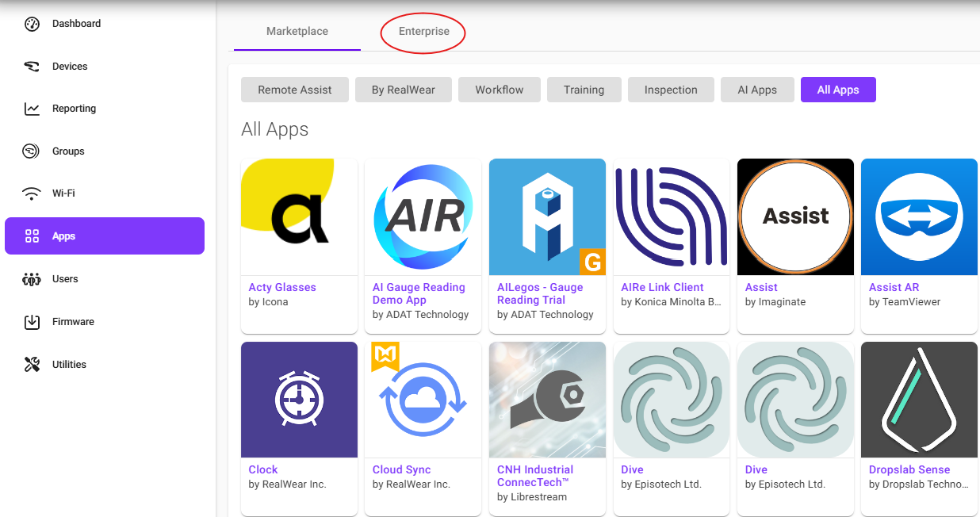Screen dimensions: 980x517
Task: Open Utilities from the sidebar
Action: pos(70,364)
